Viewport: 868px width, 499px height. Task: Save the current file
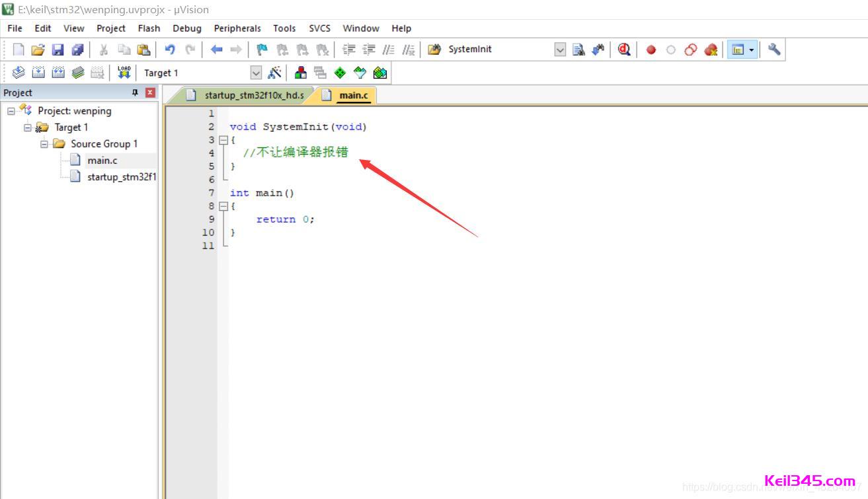coord(58,50)
